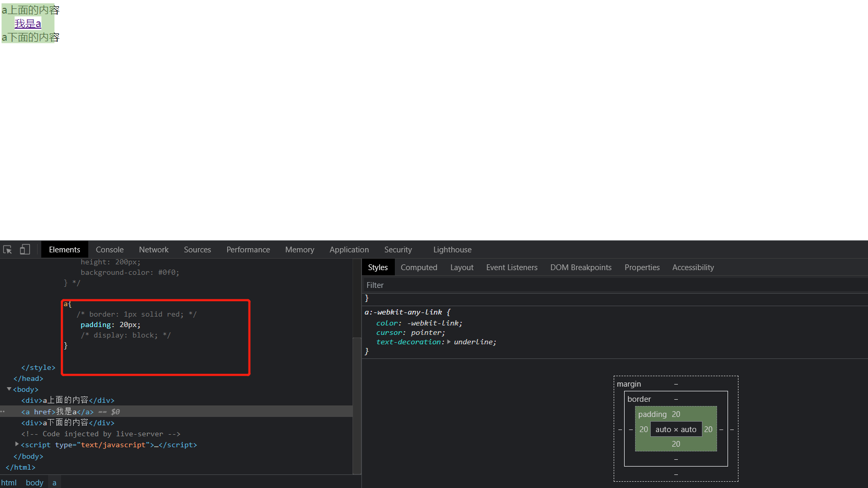Viewport: 868px width, 488px height.
Task: Select the closing head tag row
Action: (x=28, y=378)
